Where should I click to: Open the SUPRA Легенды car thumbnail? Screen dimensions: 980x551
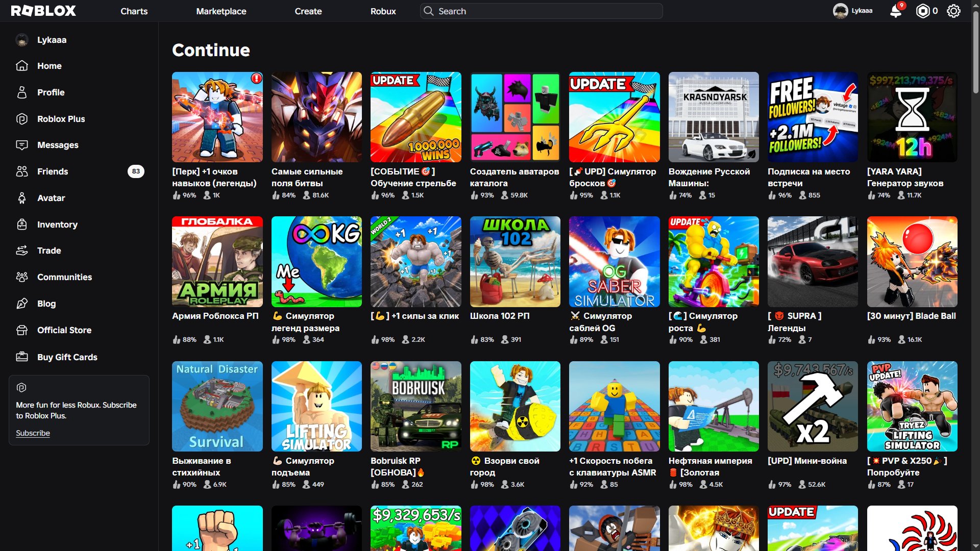(813, 262)
